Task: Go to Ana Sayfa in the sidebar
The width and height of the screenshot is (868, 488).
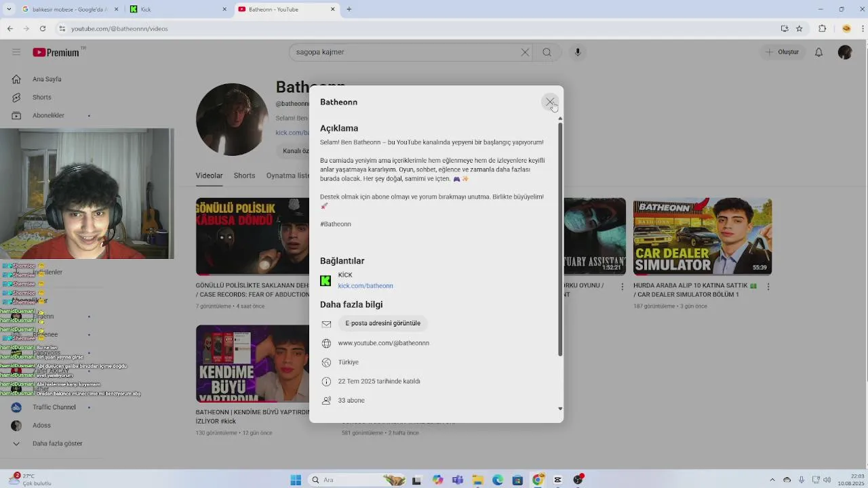Action: 47,79
